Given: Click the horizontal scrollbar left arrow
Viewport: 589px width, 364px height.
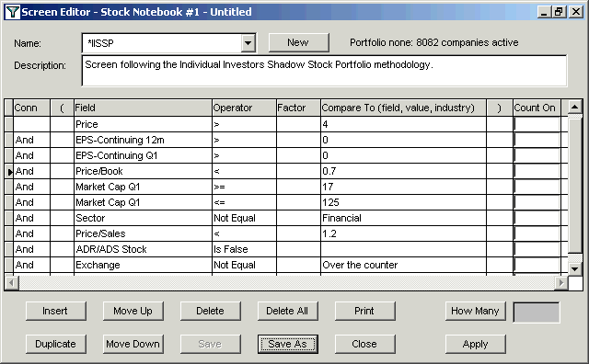Looking at the screenshot, I should [x=12, y=282].
